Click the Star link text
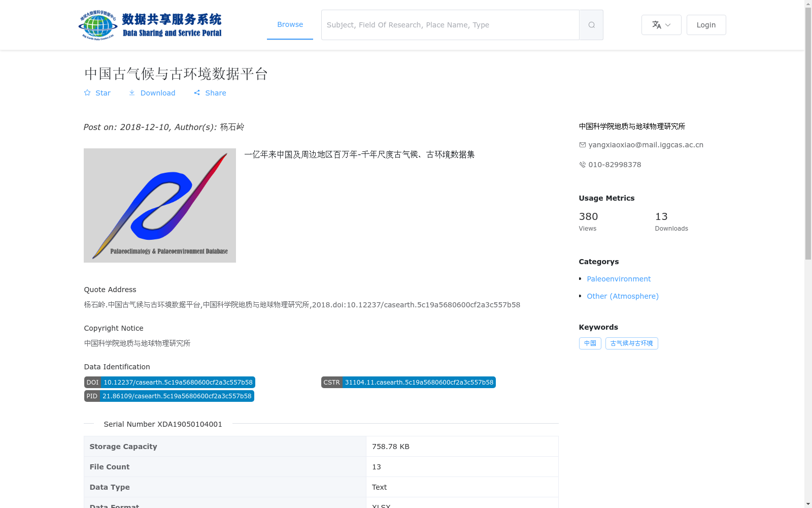Screen dimensions: 812x508 point(103,93)
